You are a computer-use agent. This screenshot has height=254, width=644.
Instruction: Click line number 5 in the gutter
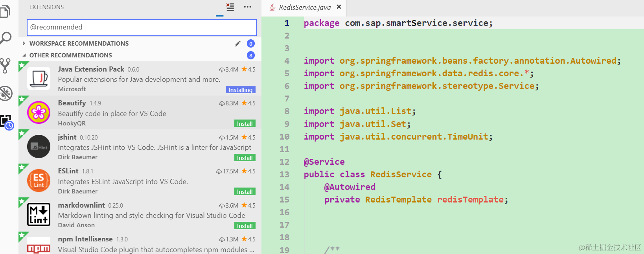point(287,74)
